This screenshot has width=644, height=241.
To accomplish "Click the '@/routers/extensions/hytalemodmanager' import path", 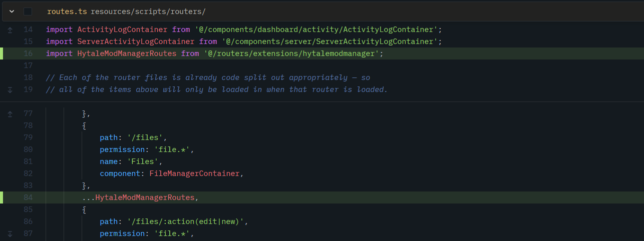I will point(291,53).
